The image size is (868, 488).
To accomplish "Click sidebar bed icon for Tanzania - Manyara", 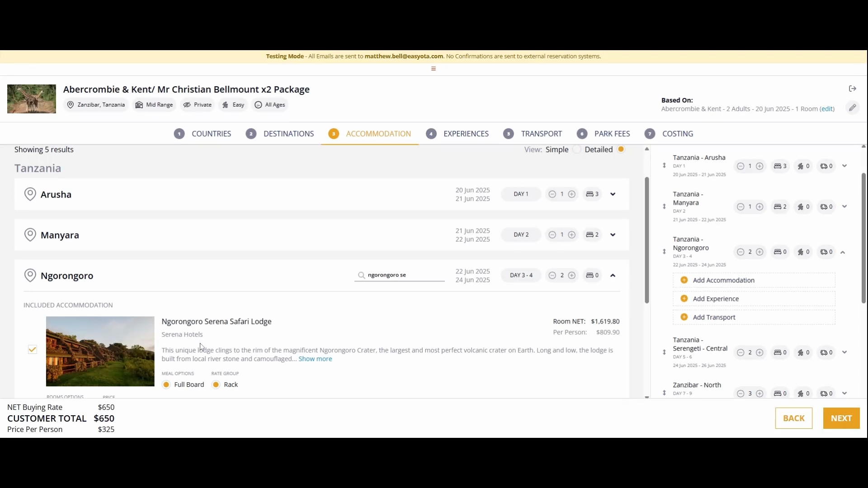I will point(778,207).
